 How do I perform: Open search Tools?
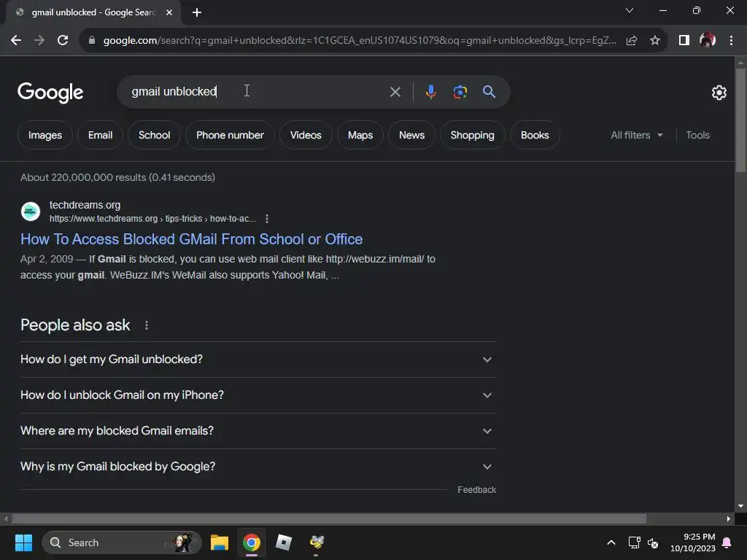point(697,135)
